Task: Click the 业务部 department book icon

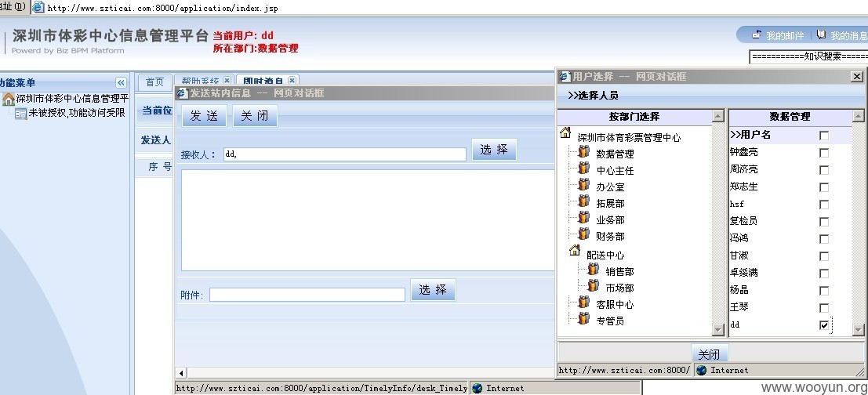Action: [x=583, y=218]
